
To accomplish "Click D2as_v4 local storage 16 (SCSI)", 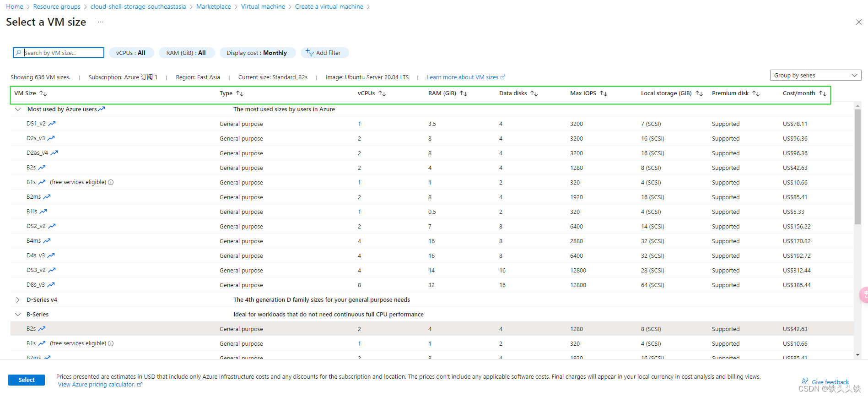I will click(652, 153).
